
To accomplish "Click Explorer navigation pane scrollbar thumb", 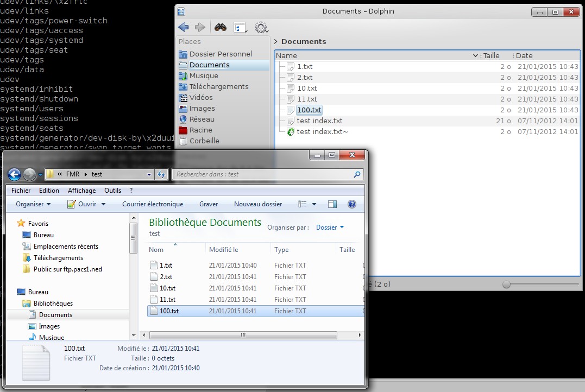I will coord(134,238).
